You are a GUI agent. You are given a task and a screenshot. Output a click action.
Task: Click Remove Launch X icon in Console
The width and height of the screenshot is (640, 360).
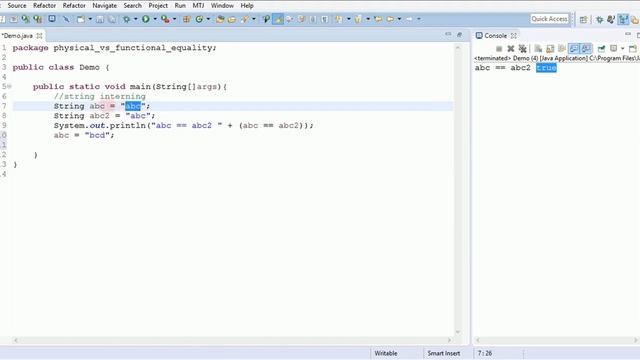point(511,49)
